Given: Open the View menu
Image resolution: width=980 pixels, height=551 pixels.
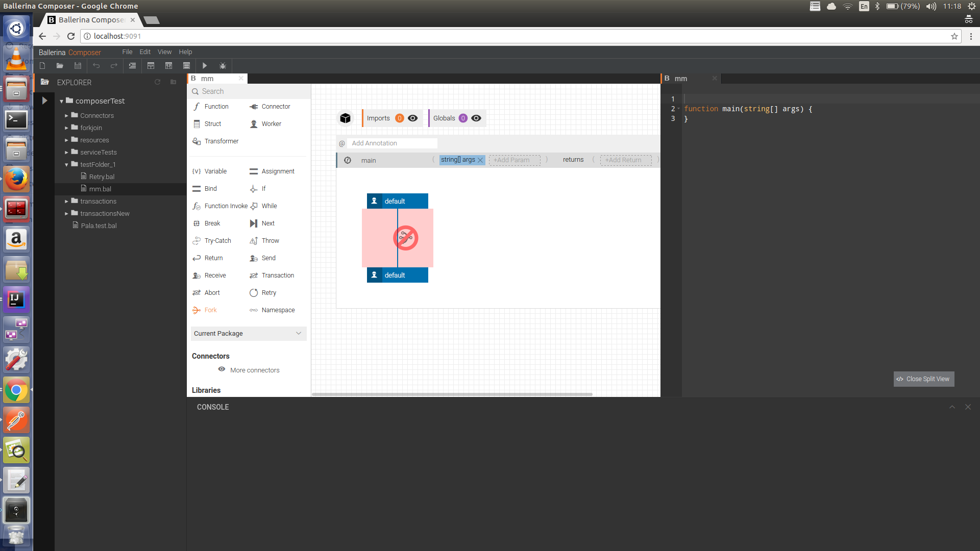Looking at the screenshot, I should pos(164,52).
